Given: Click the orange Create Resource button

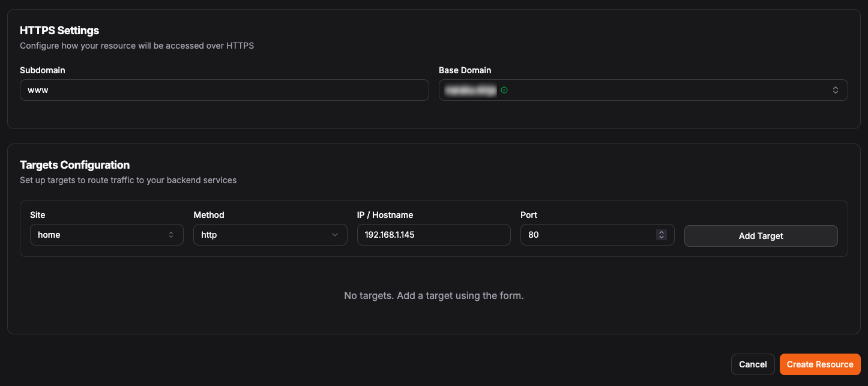Looking at the screenshot, I should pos(819,364).
